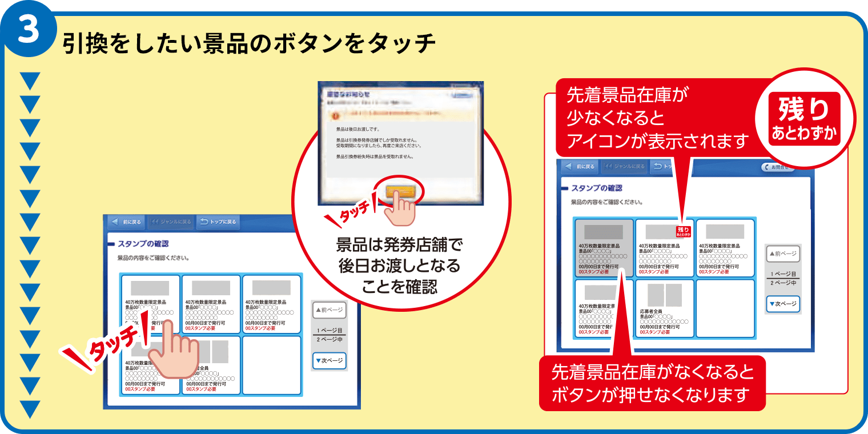This screenshot has width=868, height=434.
Task: Select the greyed-out sold-out prize card in right screen
Action: click(x=604, y=248)
